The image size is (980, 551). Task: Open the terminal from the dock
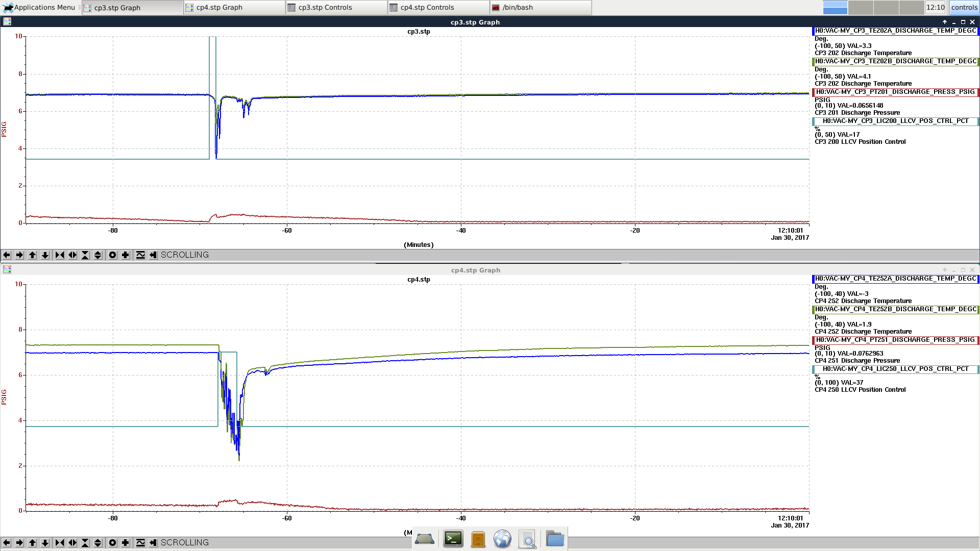(x=453, y=539)
